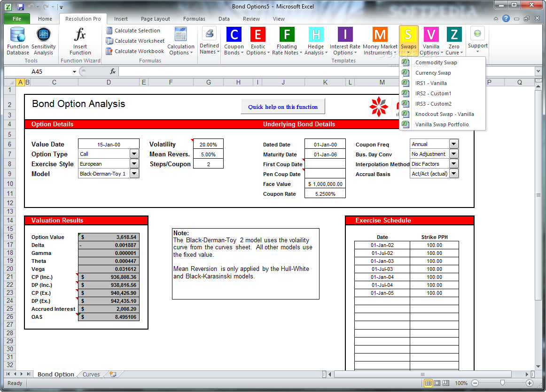
Task: Expand the Model dropdown
Action: click(134, 173)
